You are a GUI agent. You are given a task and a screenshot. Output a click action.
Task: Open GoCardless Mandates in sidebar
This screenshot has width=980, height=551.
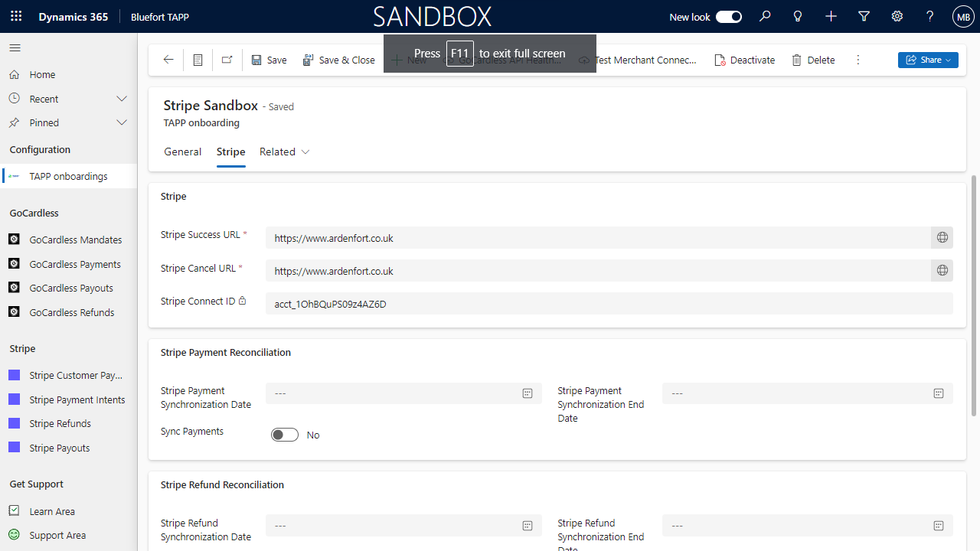click(69, 240)
